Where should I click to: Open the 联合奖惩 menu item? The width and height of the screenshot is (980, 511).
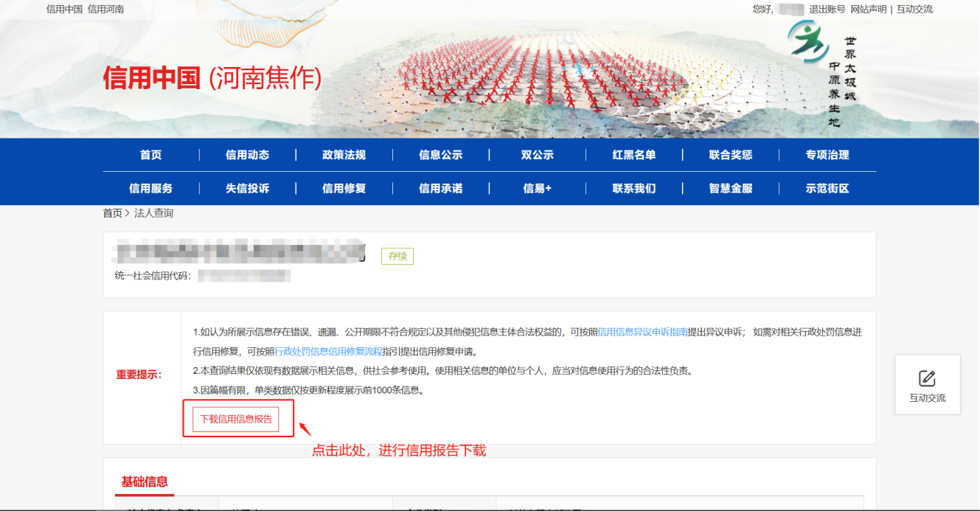[x=730, y=155]
